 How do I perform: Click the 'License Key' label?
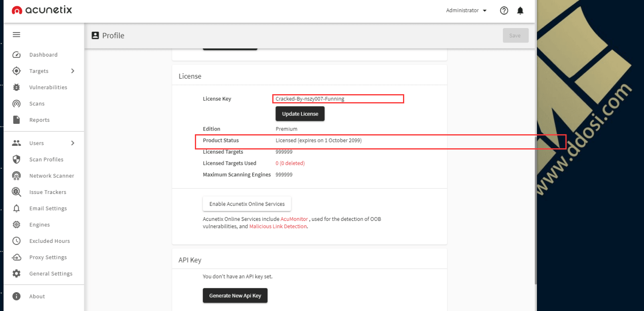click(217, 99)
